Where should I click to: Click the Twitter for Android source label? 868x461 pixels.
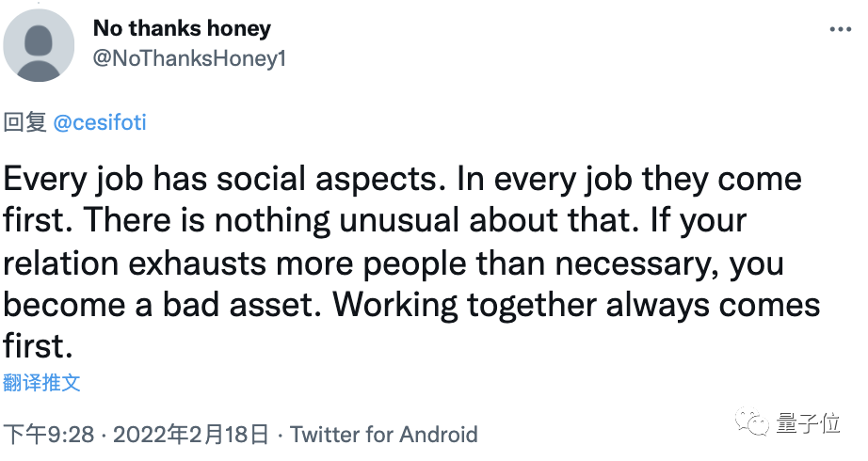(x=383, y=434)
